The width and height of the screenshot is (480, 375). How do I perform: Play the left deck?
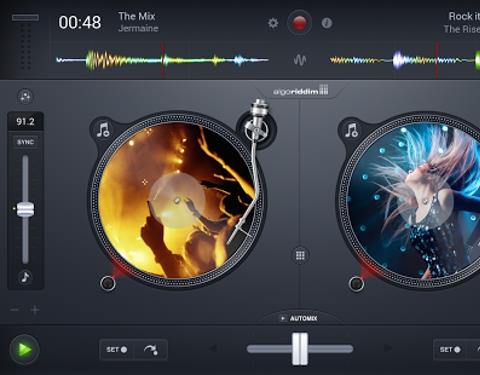click(25, 350)
